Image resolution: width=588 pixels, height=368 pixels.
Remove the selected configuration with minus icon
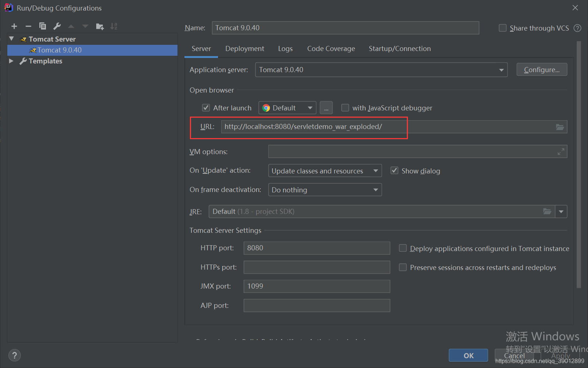28,26
